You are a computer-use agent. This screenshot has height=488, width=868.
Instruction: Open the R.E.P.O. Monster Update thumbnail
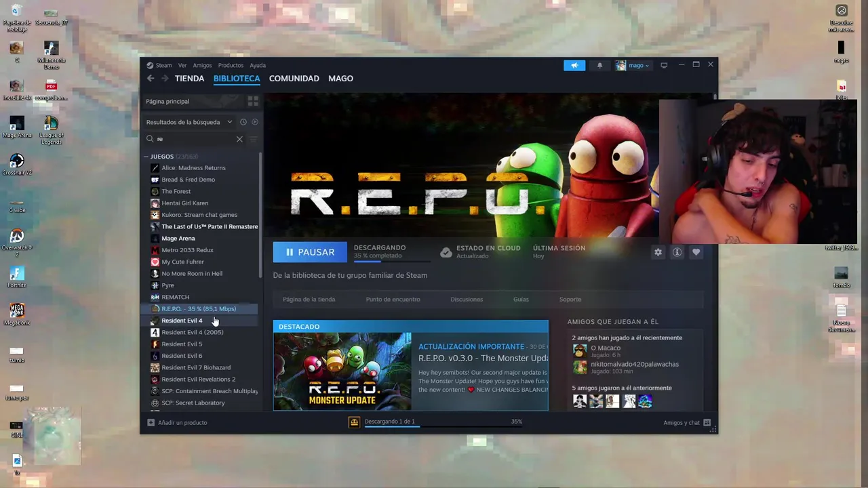tap(342, 371)
